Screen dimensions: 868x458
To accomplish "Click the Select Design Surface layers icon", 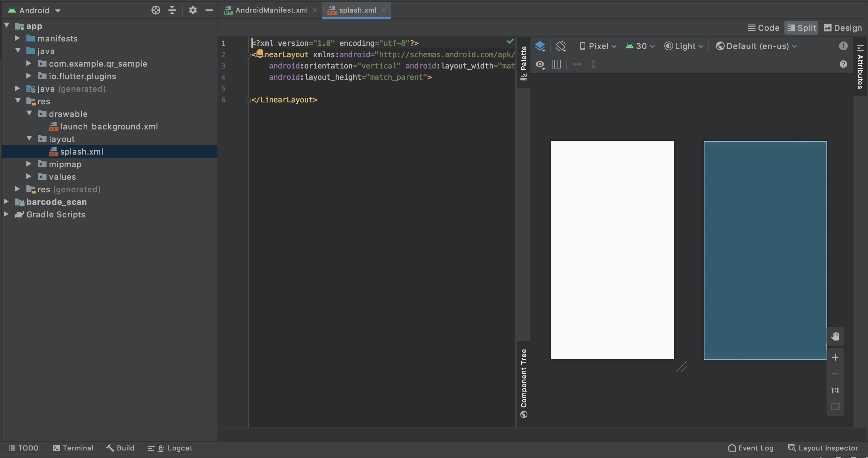I will click(540, 46).
